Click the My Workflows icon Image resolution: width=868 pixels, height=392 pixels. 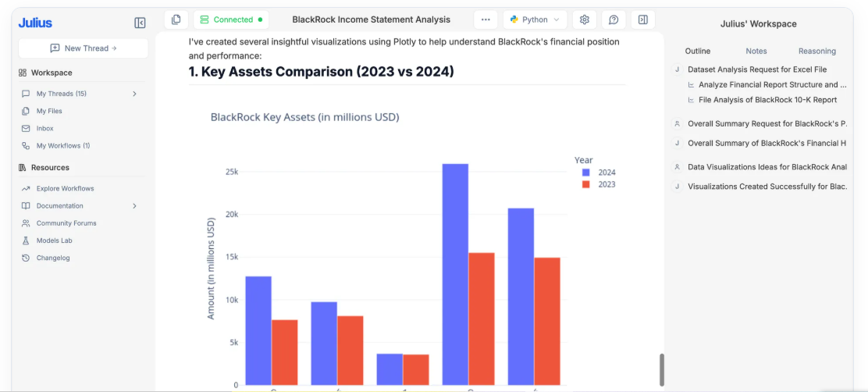coord(26,145)
